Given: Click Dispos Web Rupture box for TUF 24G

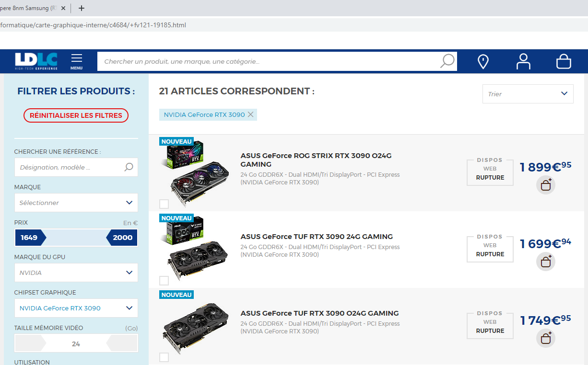Looking at the screenshot, I should click(x=490, y=249).
